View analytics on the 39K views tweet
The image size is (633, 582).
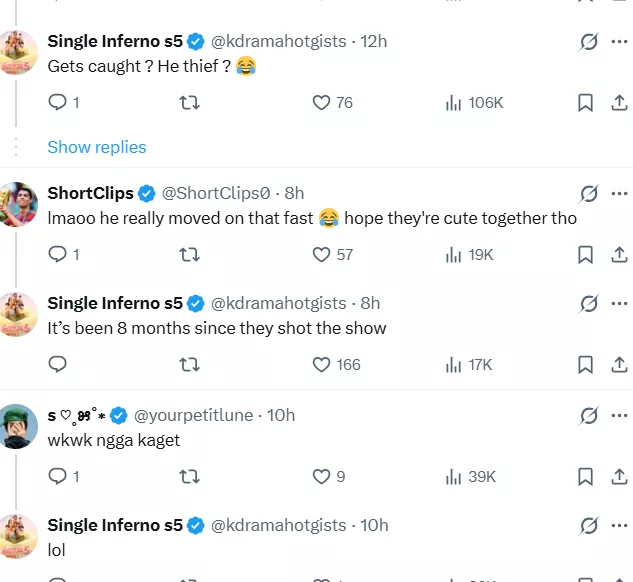(x=470, y=477)
